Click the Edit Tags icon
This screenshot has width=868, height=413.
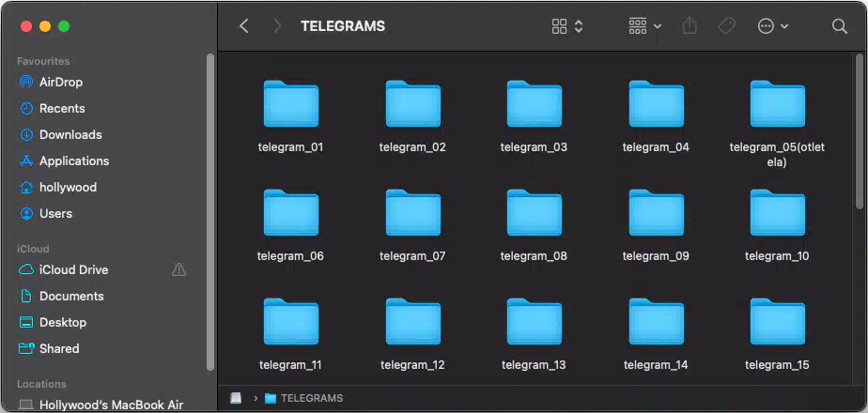[726, 26]
